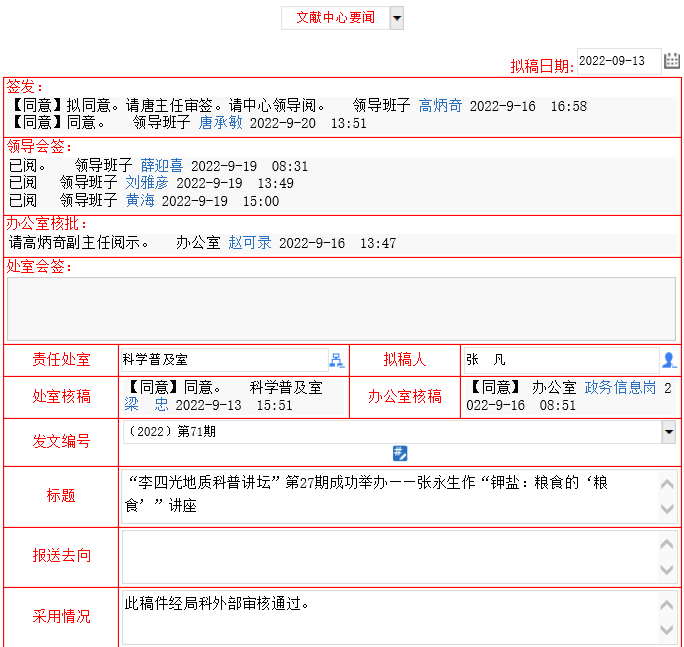Viewport: 684px width, 647px height.
Task: Click the 政务信息岗 link
Action: point(620,388)
